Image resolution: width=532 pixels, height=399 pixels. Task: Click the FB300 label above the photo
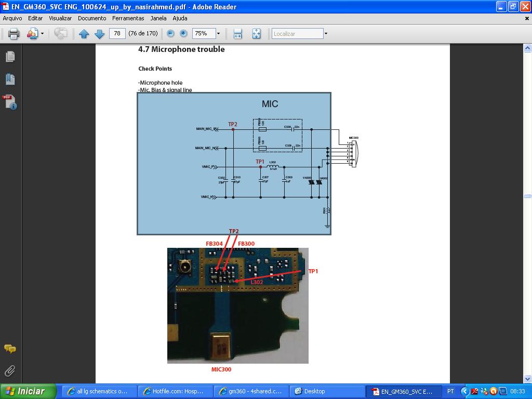pyautogui.click(x=246, y=244)
